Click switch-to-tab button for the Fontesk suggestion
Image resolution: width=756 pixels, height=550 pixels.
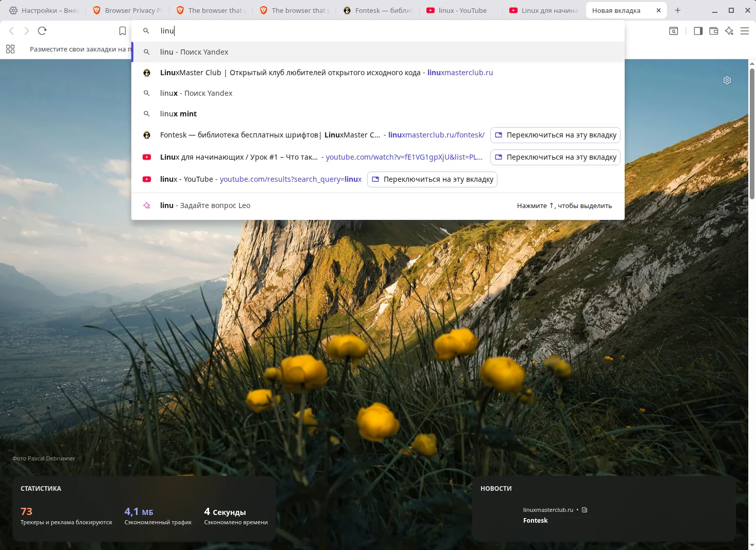coord(555,135)
